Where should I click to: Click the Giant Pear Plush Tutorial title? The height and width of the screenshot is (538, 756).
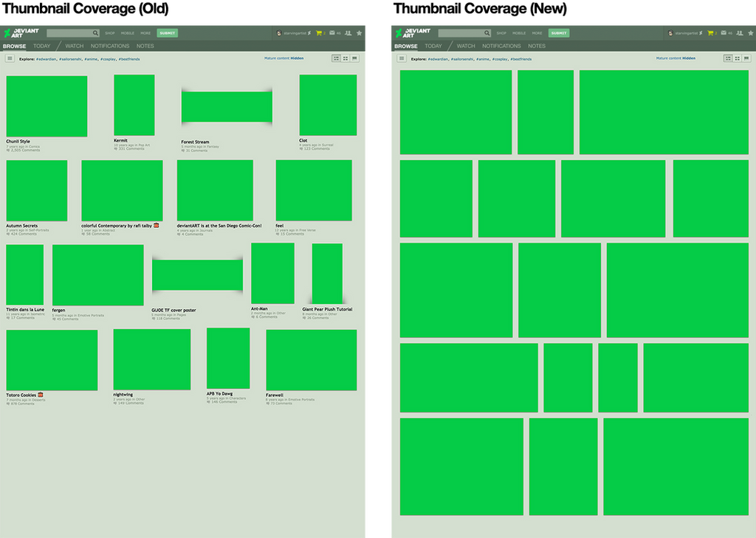coord(327,309)
